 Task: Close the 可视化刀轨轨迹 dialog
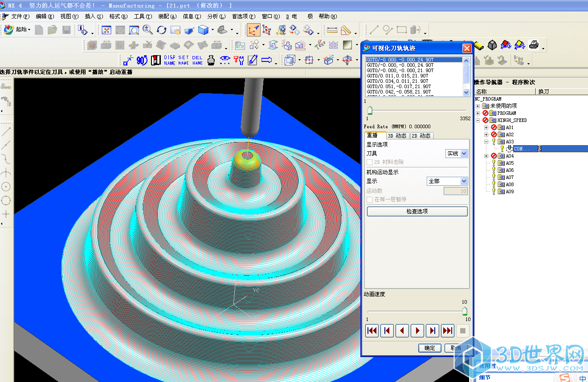tap(466, 48)
